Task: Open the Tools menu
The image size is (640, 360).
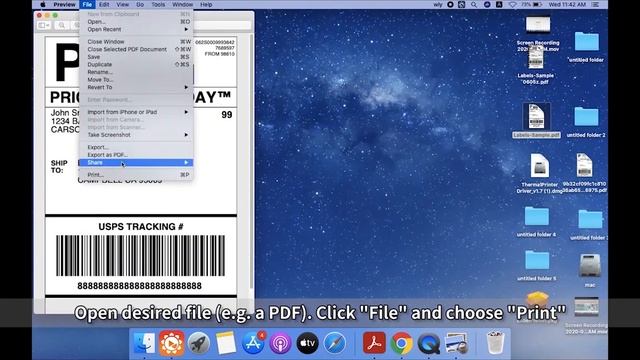Action: [x=158, y=4]
